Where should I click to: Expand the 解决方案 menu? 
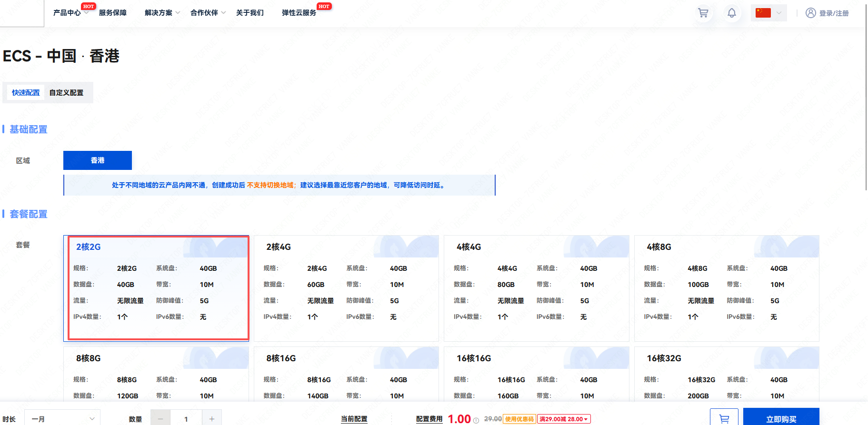click(x=162, y=13)
